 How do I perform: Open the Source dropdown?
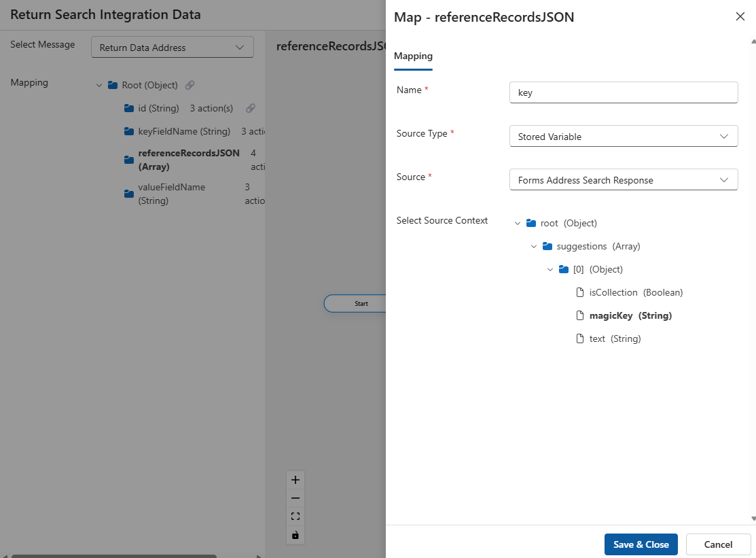623,180
